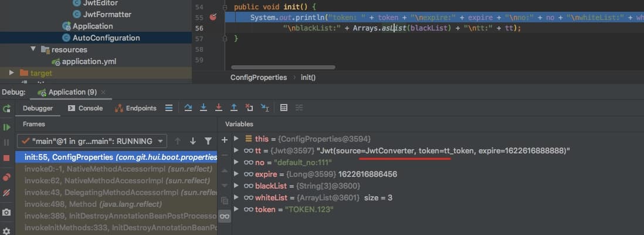Image resolution: width=644 pixels, height=235 pixels.
Task: Add a new watch with plus button
Action: (x=224, y=140)
